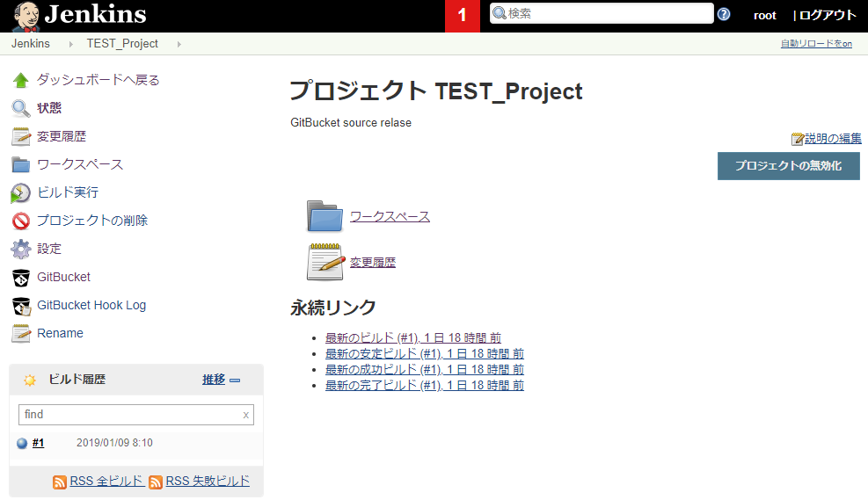Viewport: 868px width, 500px height.
Task: Open 設定 in the sidebar
Action: click(49, 249)
